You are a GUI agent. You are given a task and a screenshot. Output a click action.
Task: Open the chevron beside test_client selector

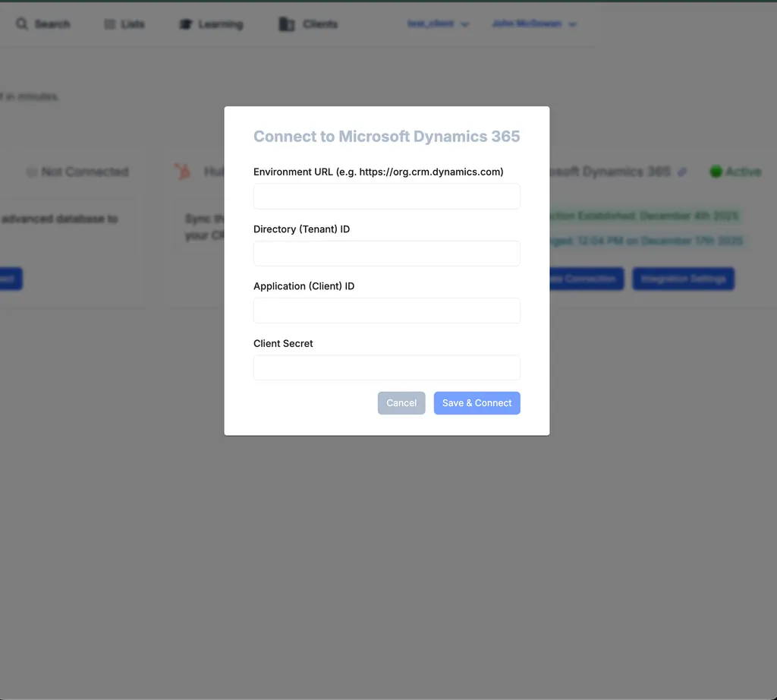(464, 24)
